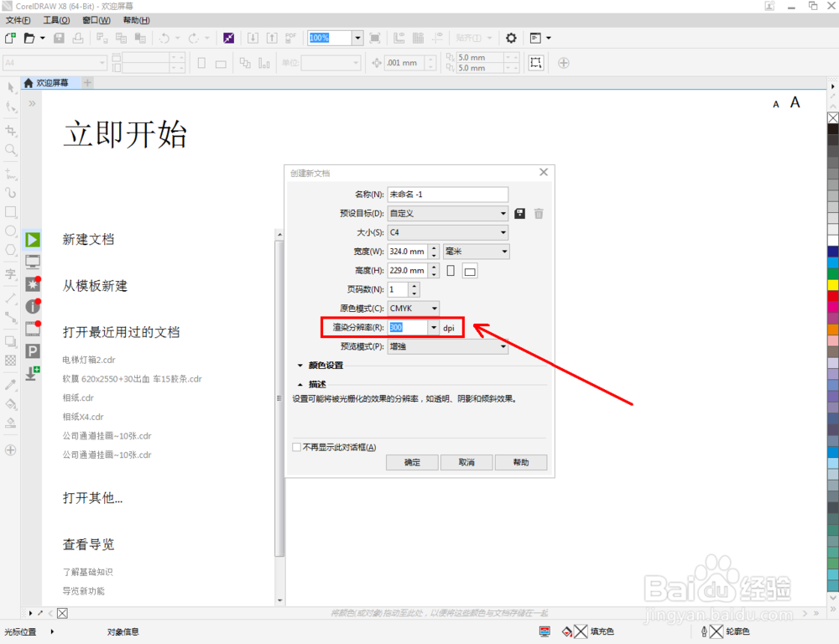Click the 'New document' link on welcome screen
This screenshot has width=839, height=644.
[x=88, y=240]
